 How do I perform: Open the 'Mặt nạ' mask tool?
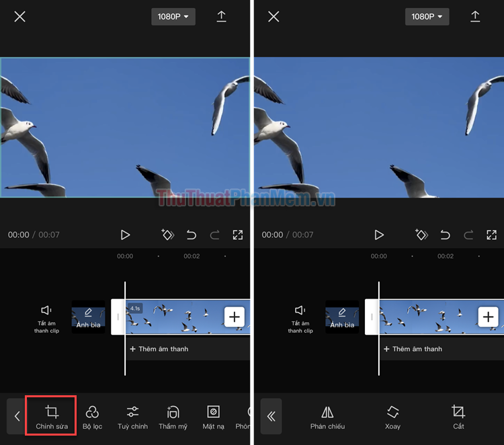point(214,417)
